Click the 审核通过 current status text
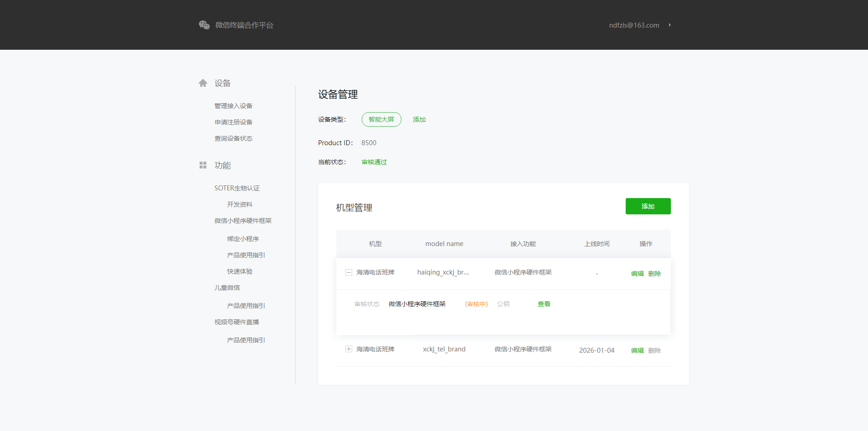868x431 pixels. point(374,162)
